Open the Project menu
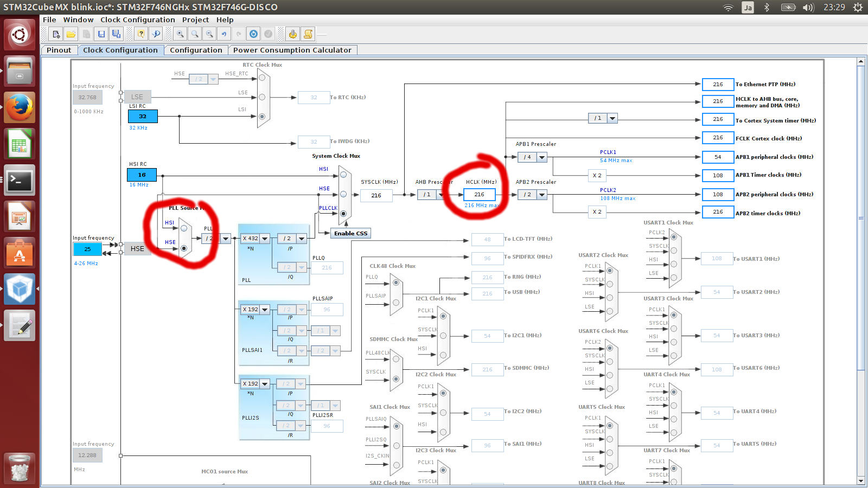The width and height of the screenshot is (868, 488). point(195,20)
